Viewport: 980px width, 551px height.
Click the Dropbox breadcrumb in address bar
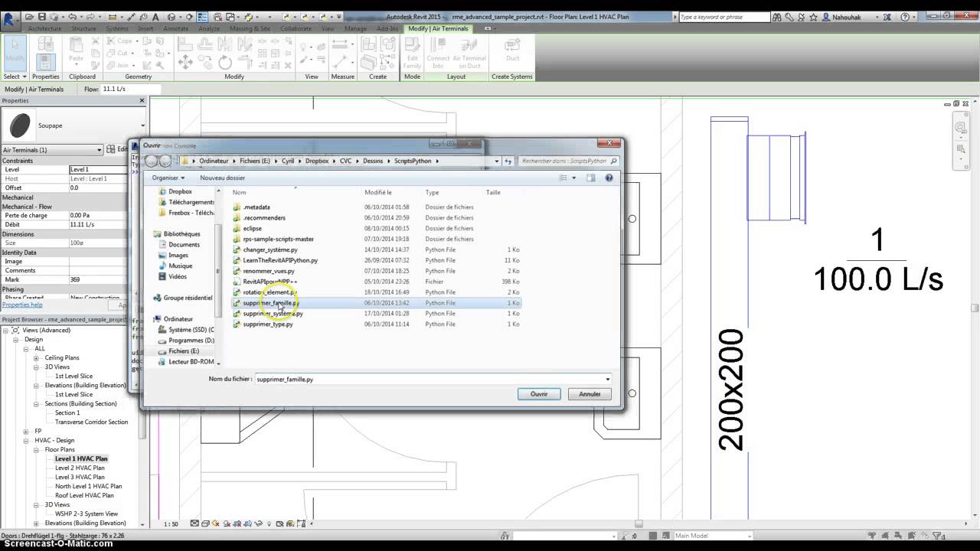316,161
